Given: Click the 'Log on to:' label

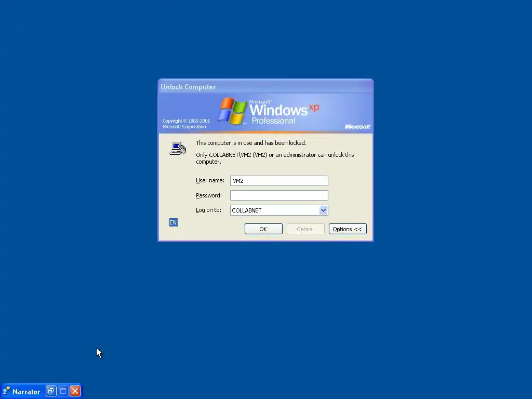Looking at the screenshot, I should (x=208, y=210).
